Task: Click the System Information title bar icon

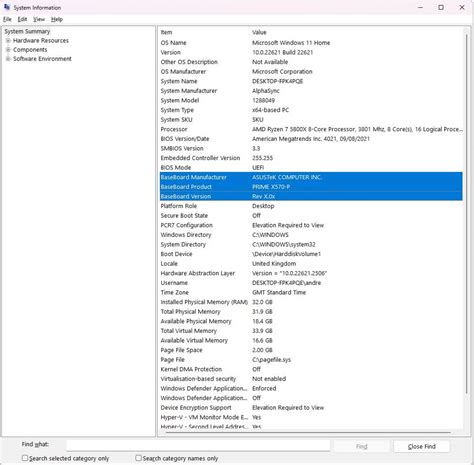Action: [7, 7]
